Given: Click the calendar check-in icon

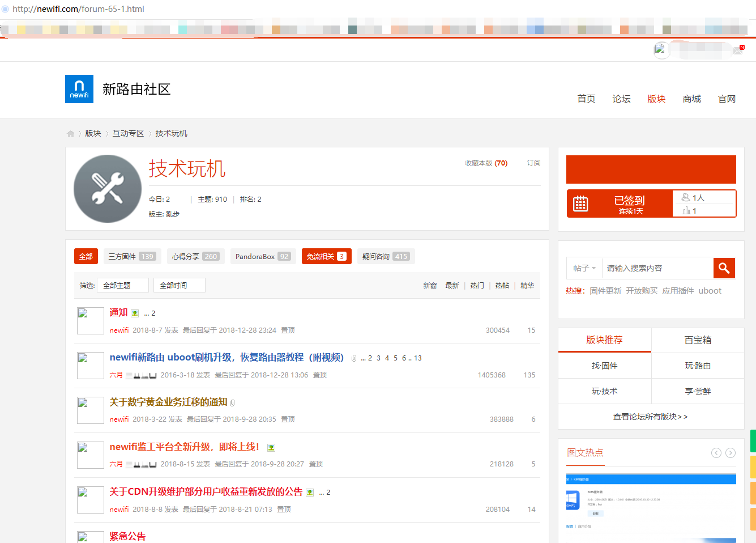Looking at the screenshot, I should (x=580, y=203).
